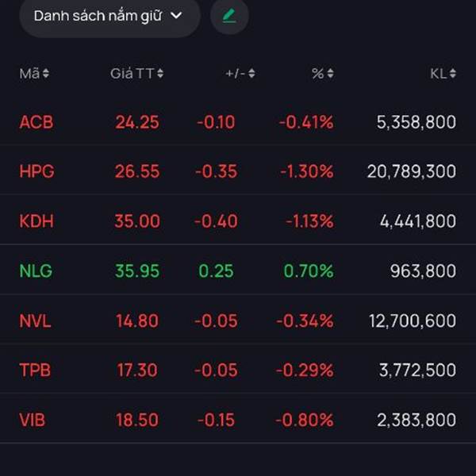Sort by the +/- change column
The width and height of the screenshot is (476, 476).
[x=240, y=74]
